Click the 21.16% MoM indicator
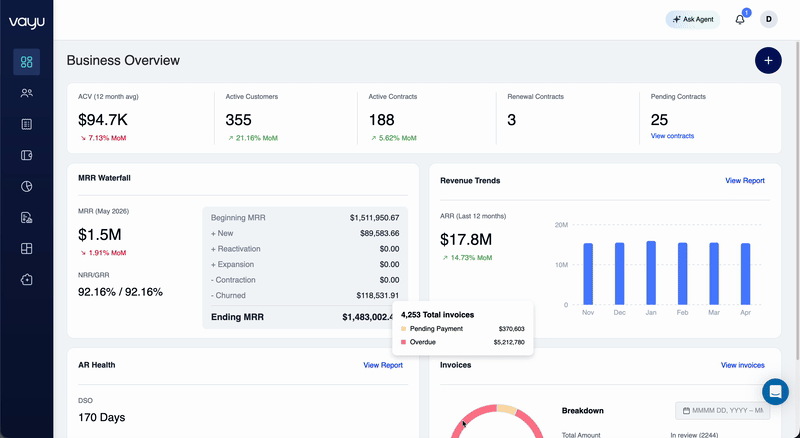The width and height of the screenshot is (800, 438). pyautogui.click(x=253, y=138)
